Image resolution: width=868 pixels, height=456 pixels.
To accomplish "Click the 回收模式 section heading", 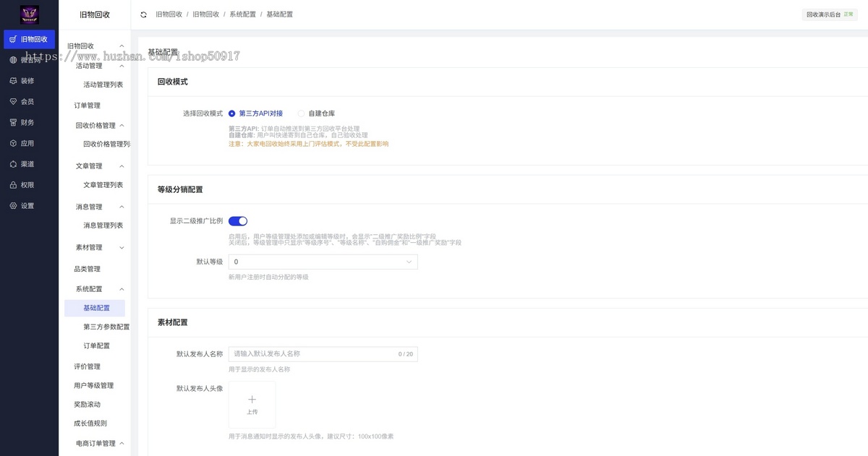I will [172, 82].
